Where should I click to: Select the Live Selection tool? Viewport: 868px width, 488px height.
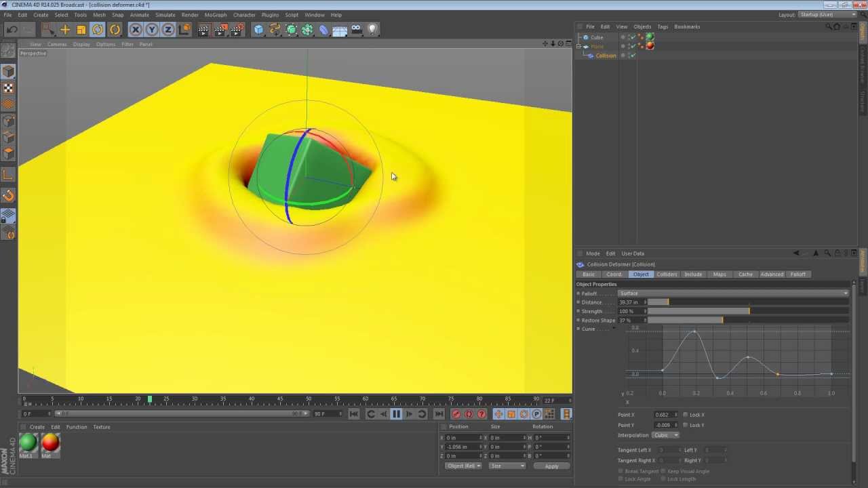point(48,29)
